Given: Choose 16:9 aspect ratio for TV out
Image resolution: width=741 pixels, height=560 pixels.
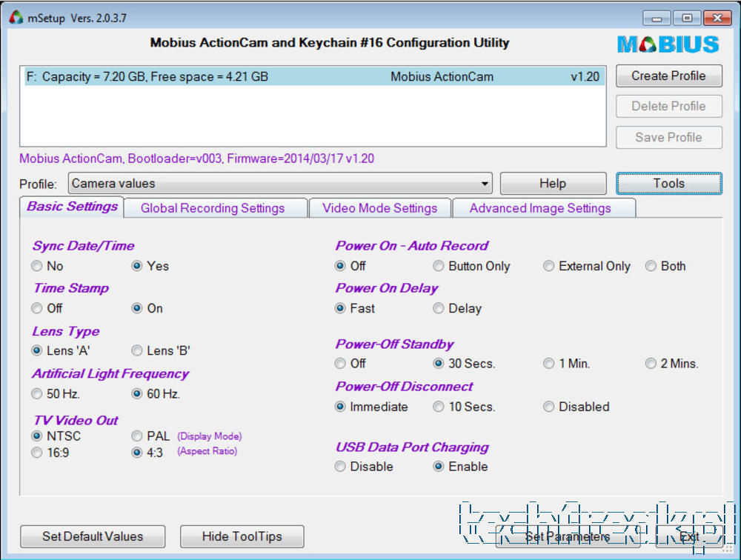Looking at the screenshot, I should [x=37, y=453].
